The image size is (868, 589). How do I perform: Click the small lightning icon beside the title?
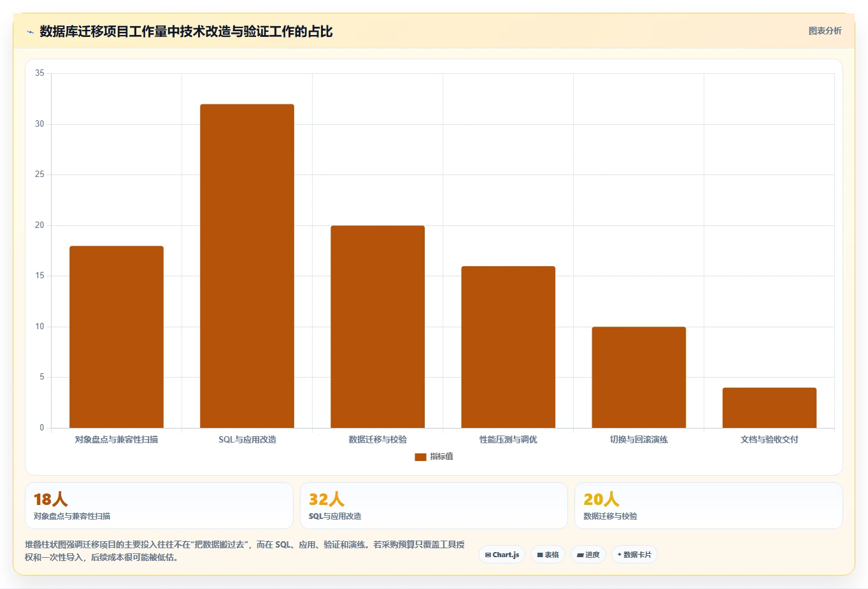pos(30,32)
